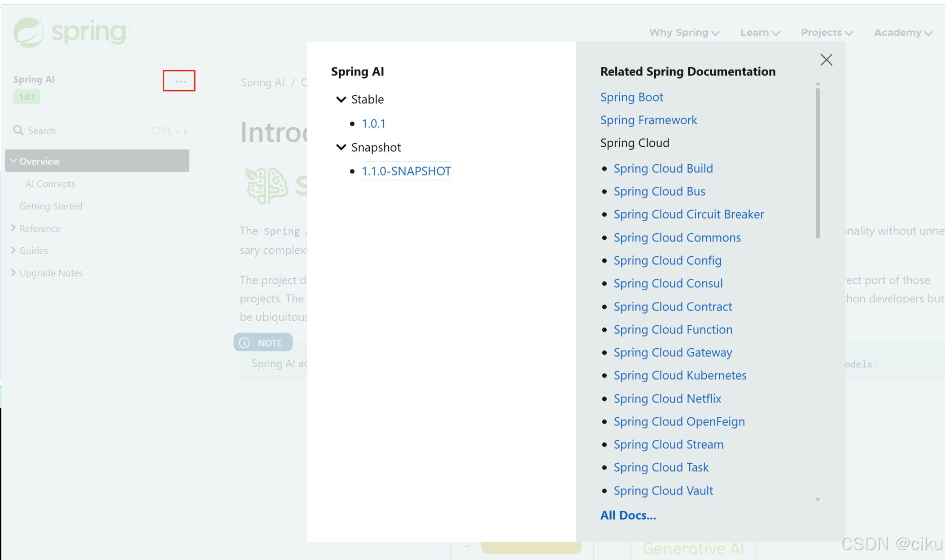
Task: Open AI Concepts in the sidebar
Action: (50, 184)
